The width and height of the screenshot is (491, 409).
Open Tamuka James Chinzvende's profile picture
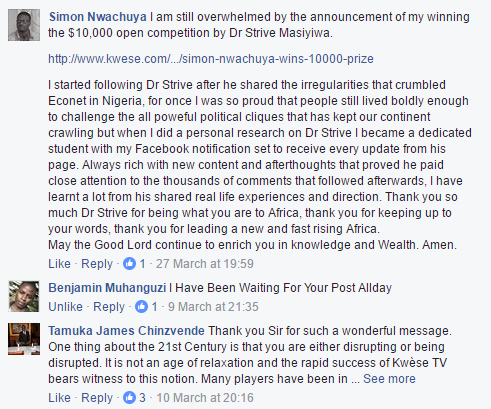coord(24,339)
